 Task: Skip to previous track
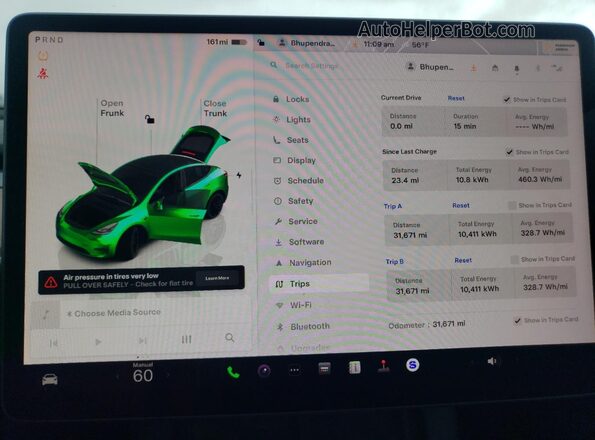click(x=54, y=343)
